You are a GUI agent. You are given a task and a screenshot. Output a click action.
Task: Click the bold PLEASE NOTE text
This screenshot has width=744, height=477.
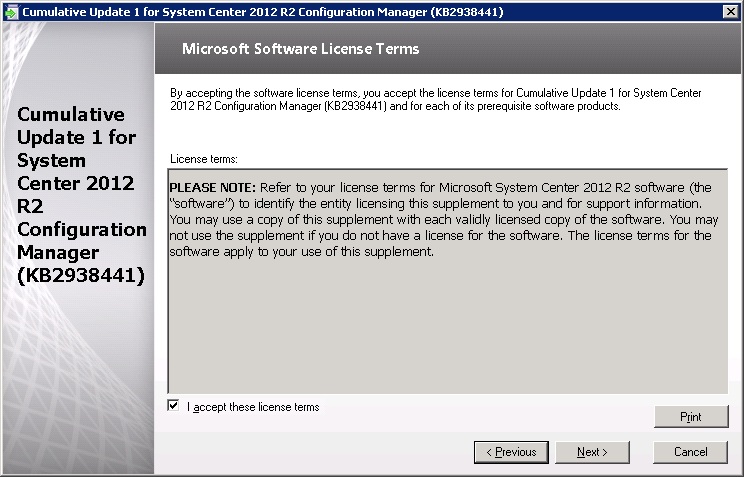click(213, 188)
